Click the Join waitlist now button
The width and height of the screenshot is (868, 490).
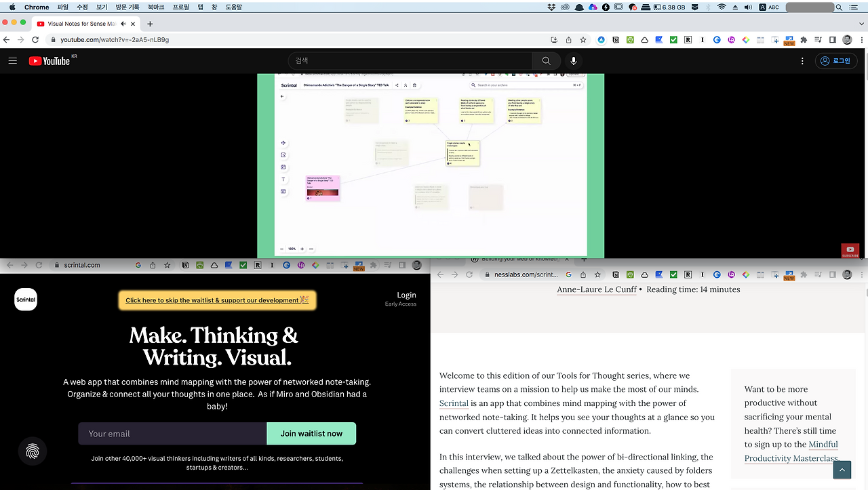click(x=311, y=434)
